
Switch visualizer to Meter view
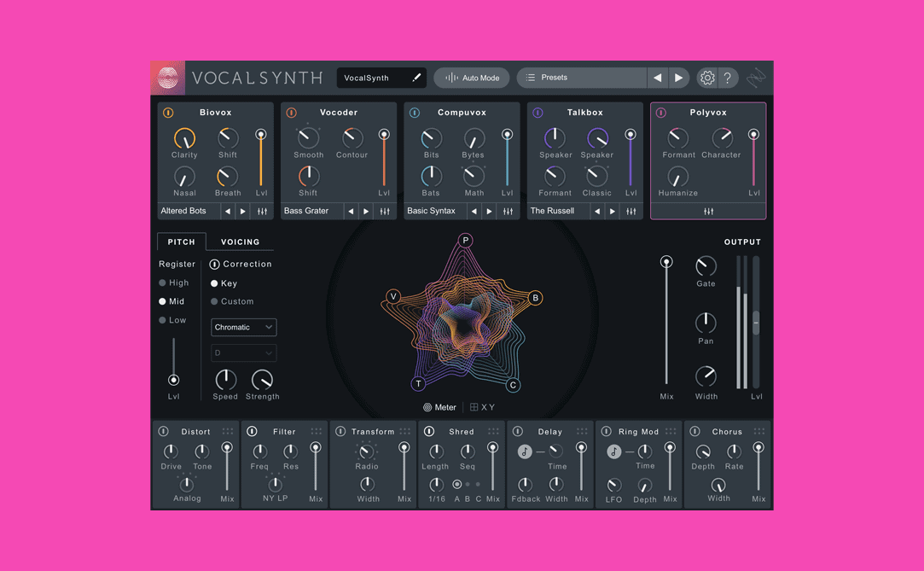click(x=439, y=407)
